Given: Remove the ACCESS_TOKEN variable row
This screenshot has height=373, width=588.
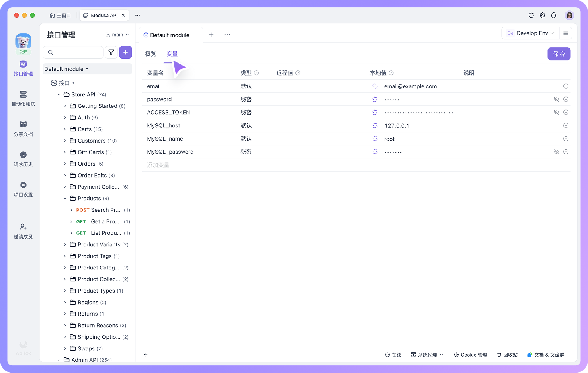Looking at the screenshot, I should pyautogui.click(x=566, y=112).
